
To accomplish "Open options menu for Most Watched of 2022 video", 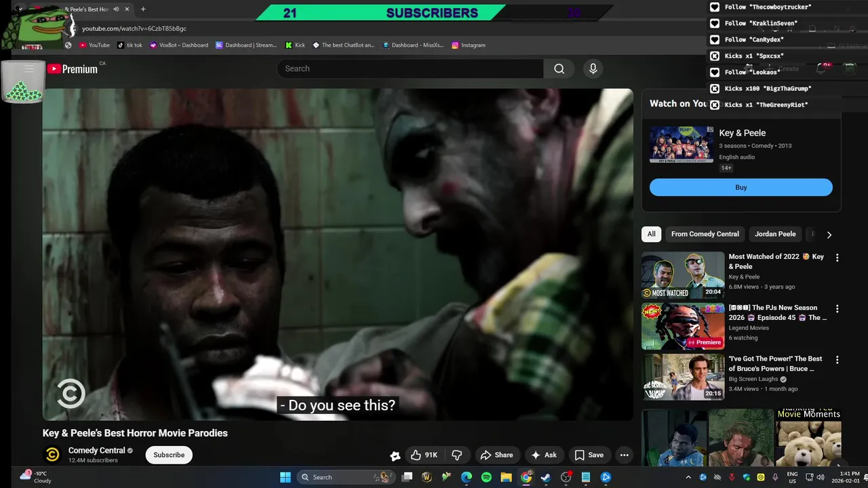I will pyautogui.click(x=837, y=258).
